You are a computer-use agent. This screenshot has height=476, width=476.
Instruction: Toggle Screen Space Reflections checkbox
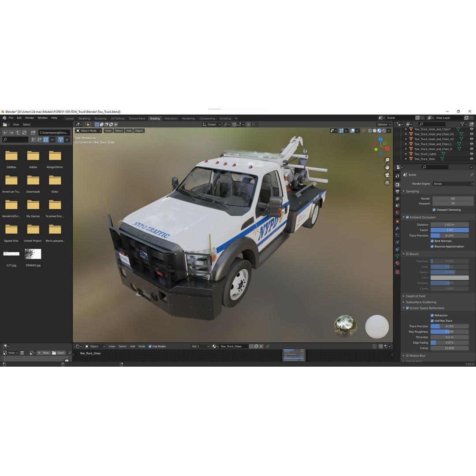pos(407,308)
